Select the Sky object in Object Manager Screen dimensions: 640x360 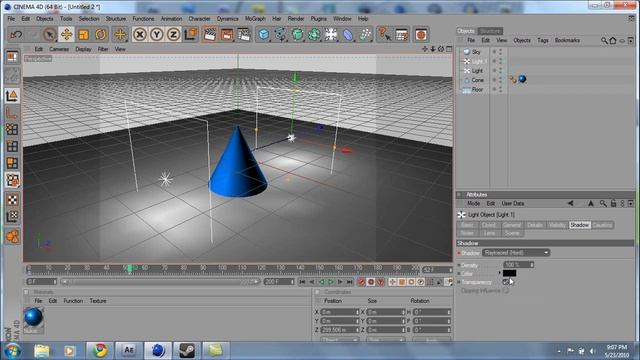click(476, 52)
